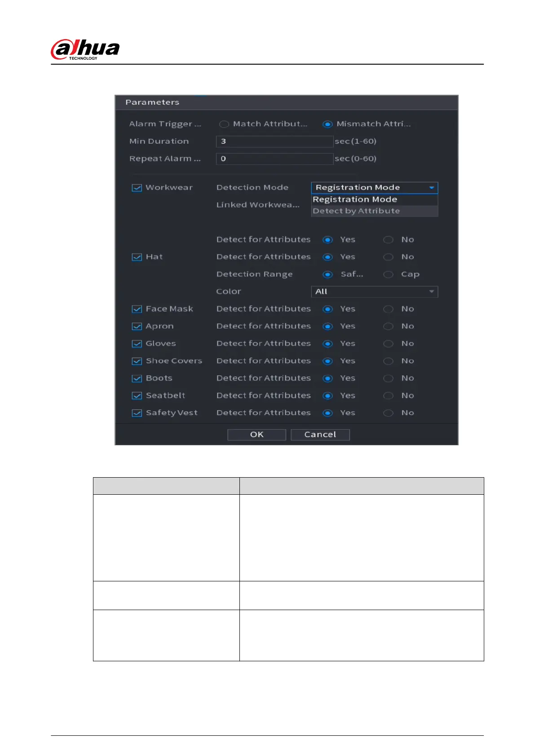Select Yes for Apron detection
This screenshot has height=756, width=535.
coord(327,326)
